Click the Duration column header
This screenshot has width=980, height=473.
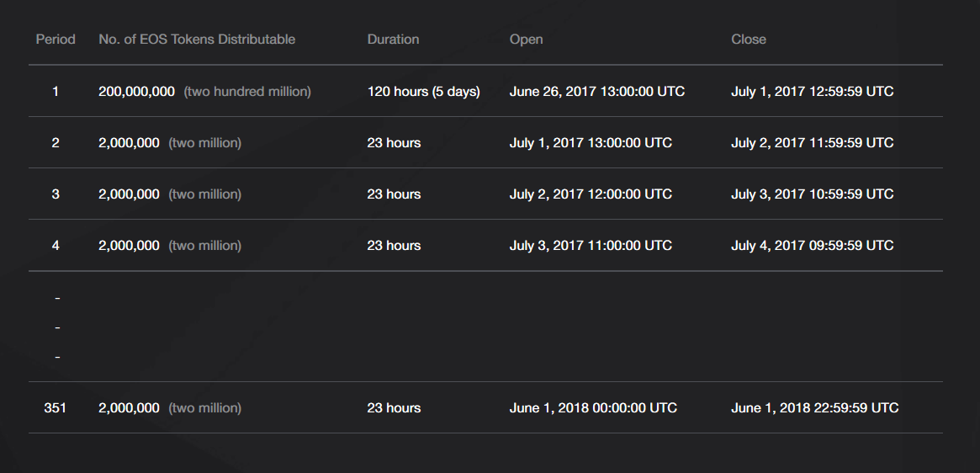393,40
